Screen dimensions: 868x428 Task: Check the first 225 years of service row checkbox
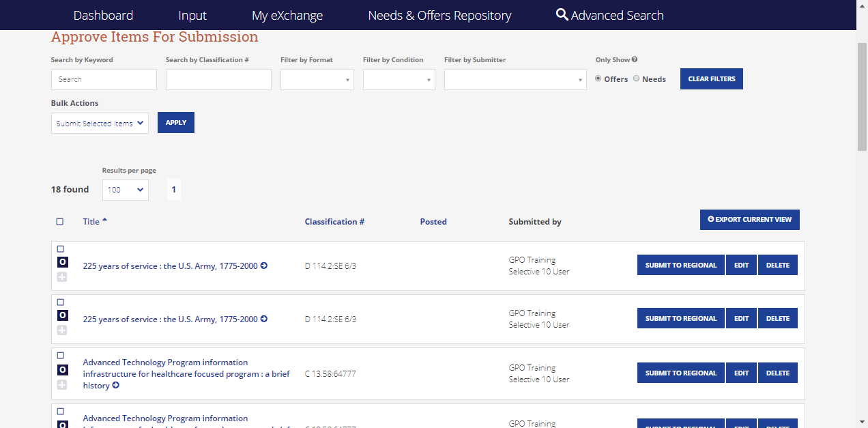[61, 249]
